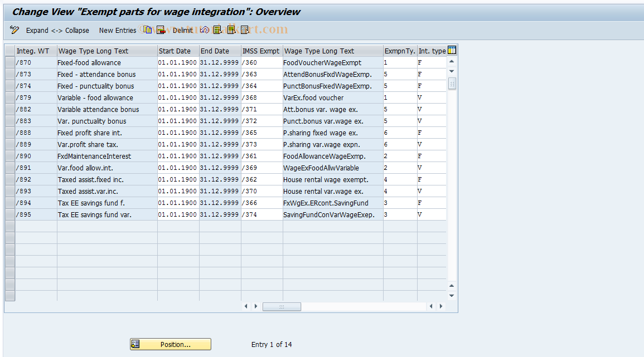Click vertical scrollbar thumb handle
644x357 pixels.
tap(452, 84)
